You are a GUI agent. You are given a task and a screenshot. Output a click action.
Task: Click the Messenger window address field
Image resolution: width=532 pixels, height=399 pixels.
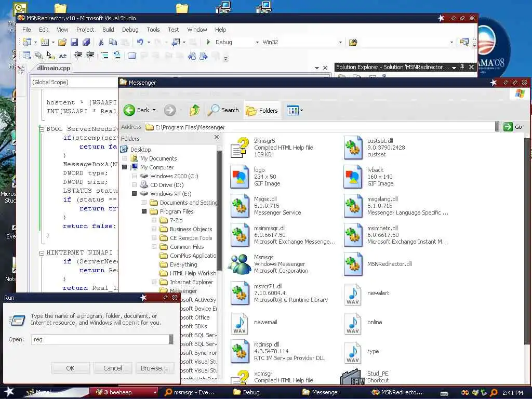pos(320,127)
